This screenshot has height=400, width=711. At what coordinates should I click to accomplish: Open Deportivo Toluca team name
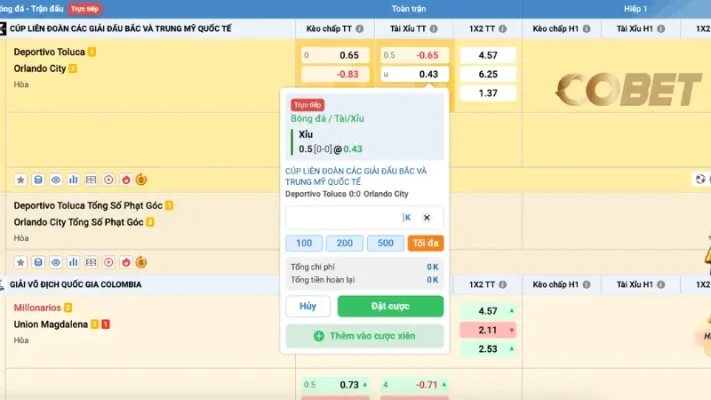[x=49, y=52]
